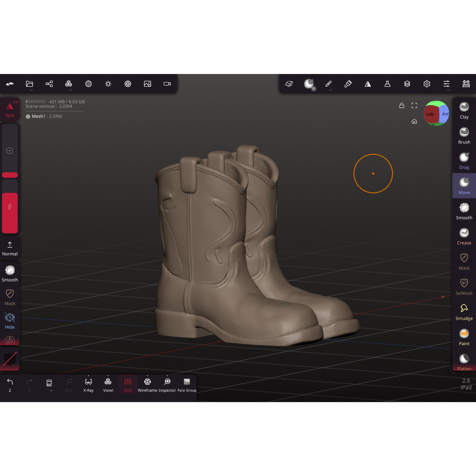Open the gizmo shortcut on left panel
This screenshot has height=476, width=476.
point(10,341)
